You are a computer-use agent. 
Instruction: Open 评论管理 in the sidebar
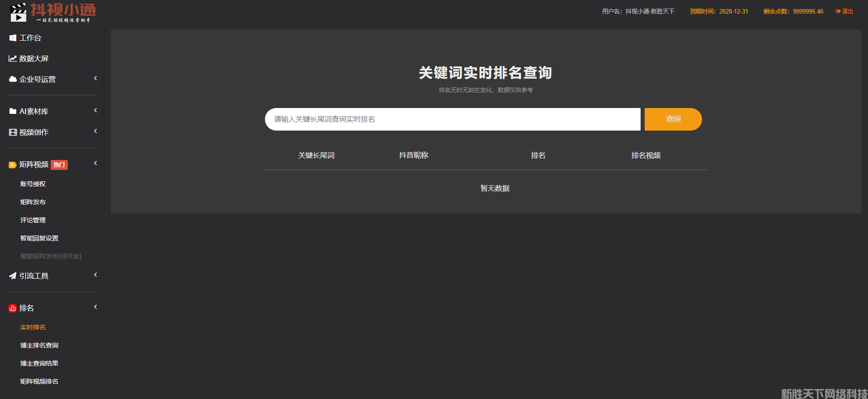pos(33,220)
